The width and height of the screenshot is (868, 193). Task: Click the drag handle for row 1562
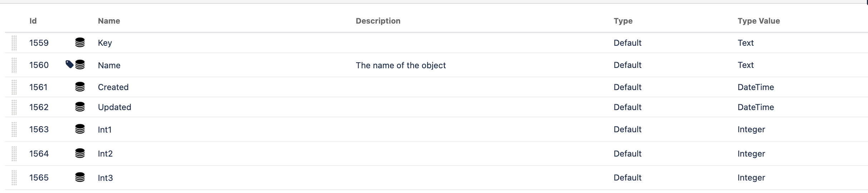[x=14, y=107]
